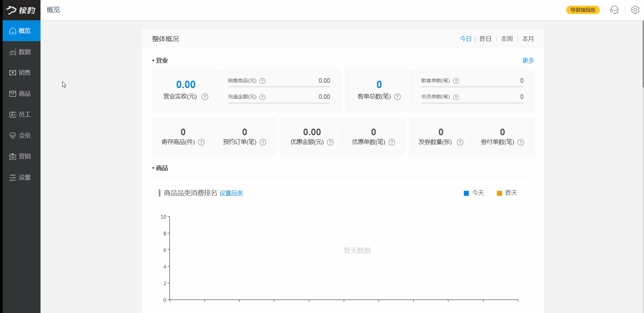Open 营销 marketing section in sidebar
644x313 pixels.
pos(21,156)
